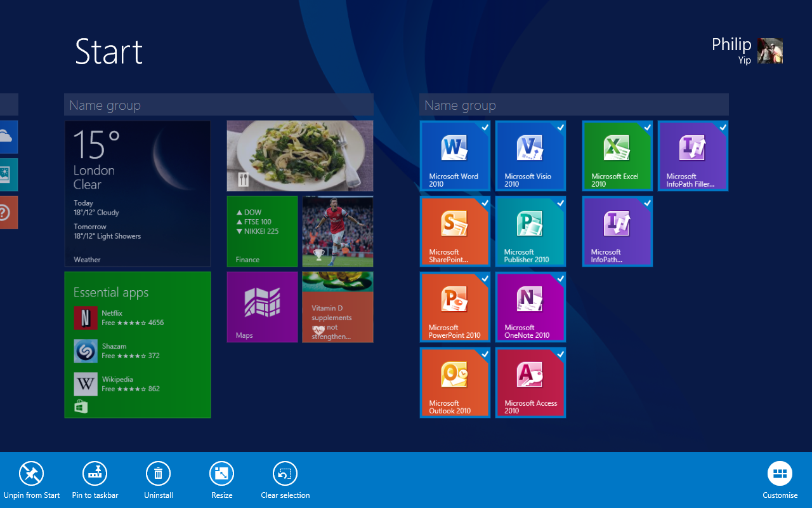Untick the Word 2010 tile checkmark
This screenshot has height=508, width=812.
click(485, 127)
